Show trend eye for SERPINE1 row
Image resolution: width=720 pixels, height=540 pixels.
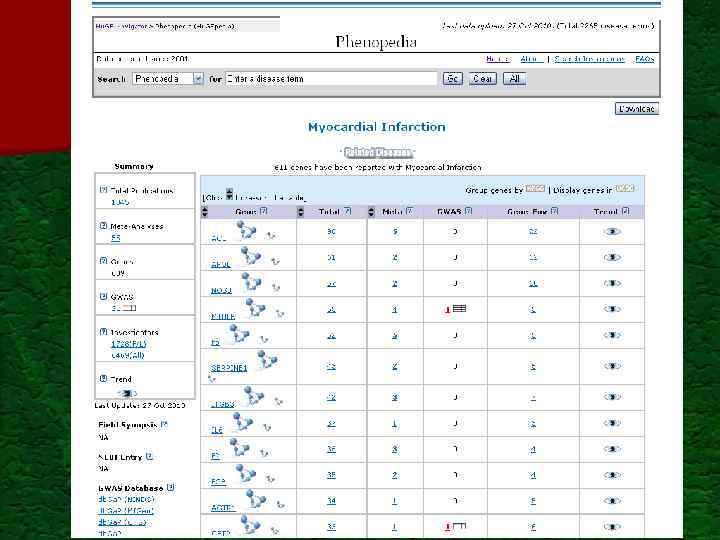(x=612, y=366)
